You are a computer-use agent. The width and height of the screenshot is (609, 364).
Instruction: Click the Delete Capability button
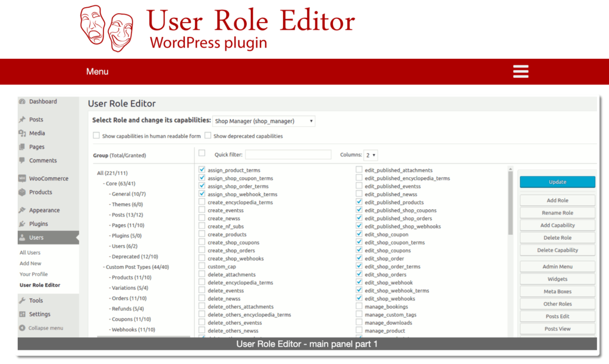(557, 250)
